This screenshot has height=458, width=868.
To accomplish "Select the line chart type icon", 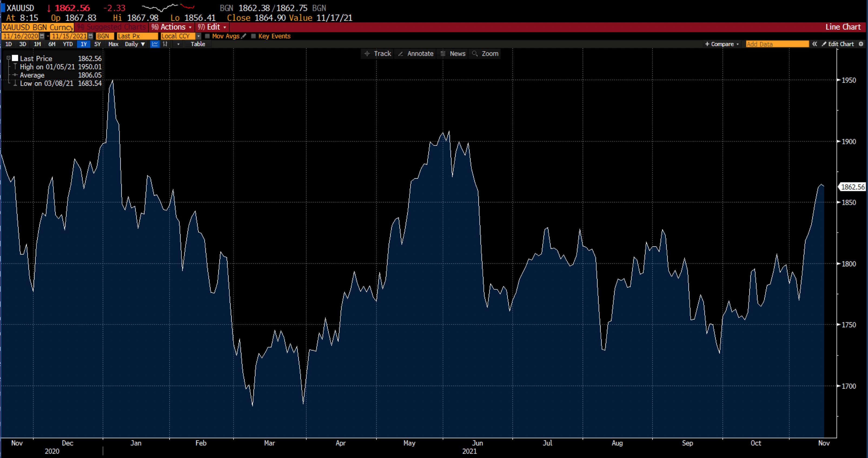I will tap(155, 44).
